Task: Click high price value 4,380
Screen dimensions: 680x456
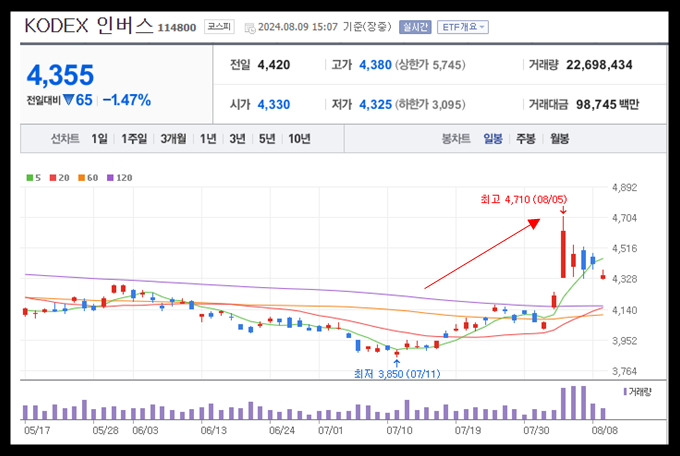Action: click(375, 65)
